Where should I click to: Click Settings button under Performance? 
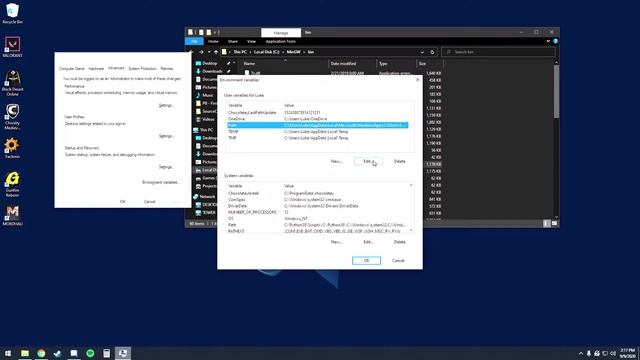tap(166, 105)
